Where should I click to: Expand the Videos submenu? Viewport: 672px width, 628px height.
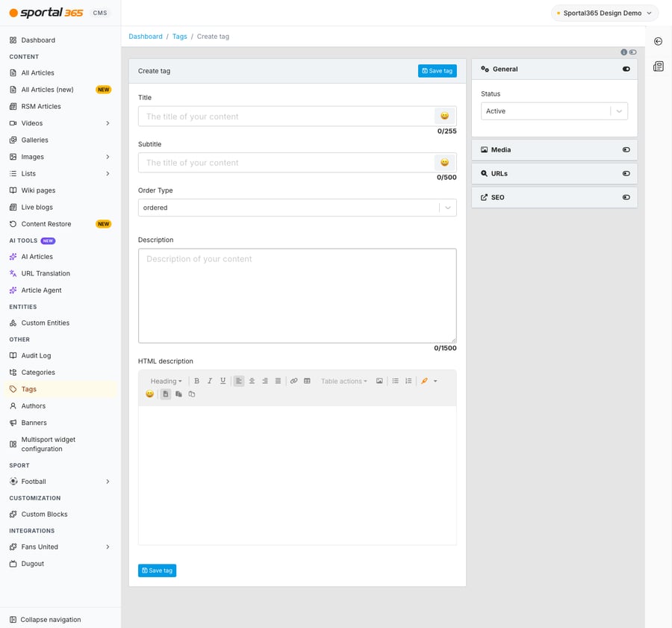108,123
